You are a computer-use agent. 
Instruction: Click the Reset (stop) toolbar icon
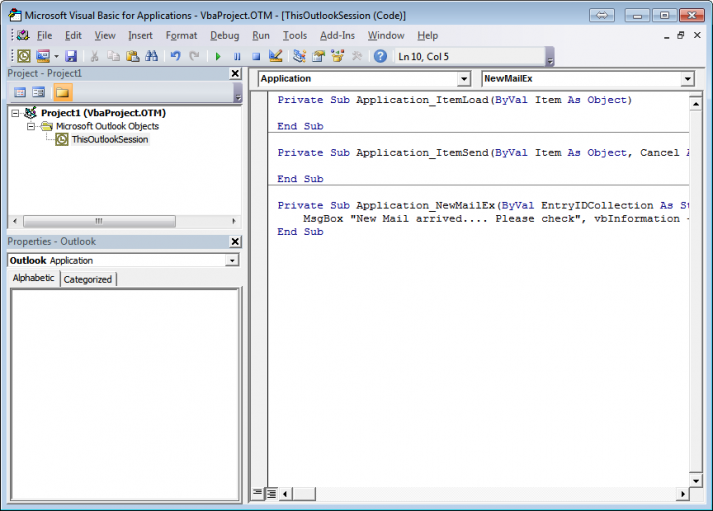255,57
